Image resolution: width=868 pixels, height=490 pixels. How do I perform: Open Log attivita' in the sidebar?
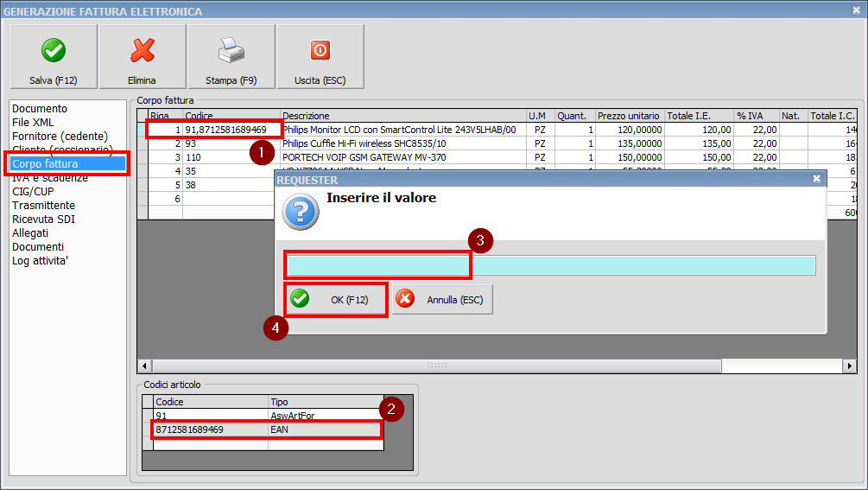(40, 261)
